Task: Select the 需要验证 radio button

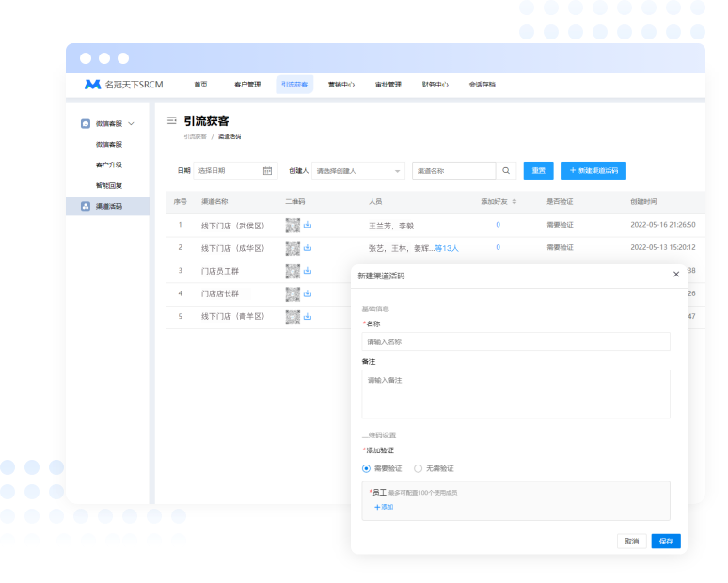Action: (x=367, y=468)
